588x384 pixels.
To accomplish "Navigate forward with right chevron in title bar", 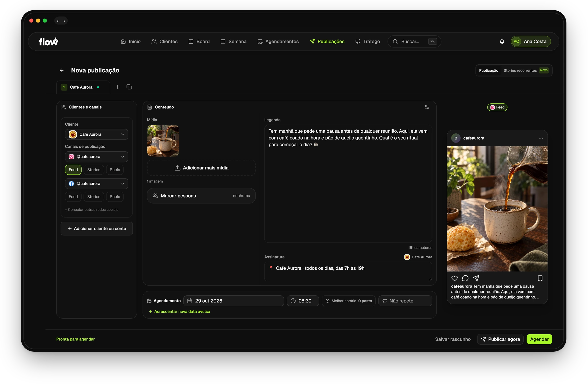I will coord(64,21).
